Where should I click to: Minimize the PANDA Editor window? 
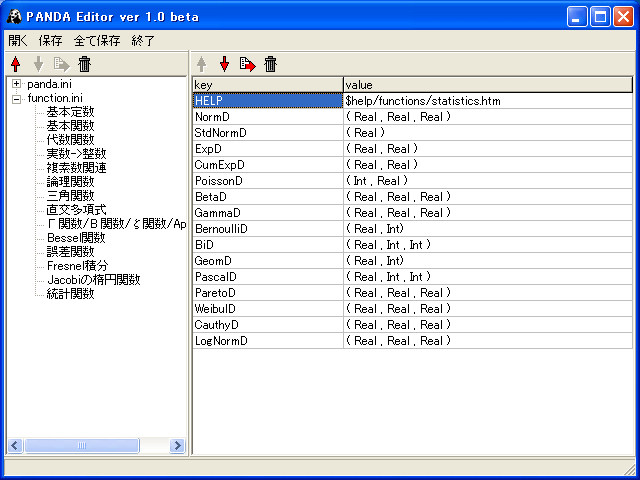click(577, 17)
